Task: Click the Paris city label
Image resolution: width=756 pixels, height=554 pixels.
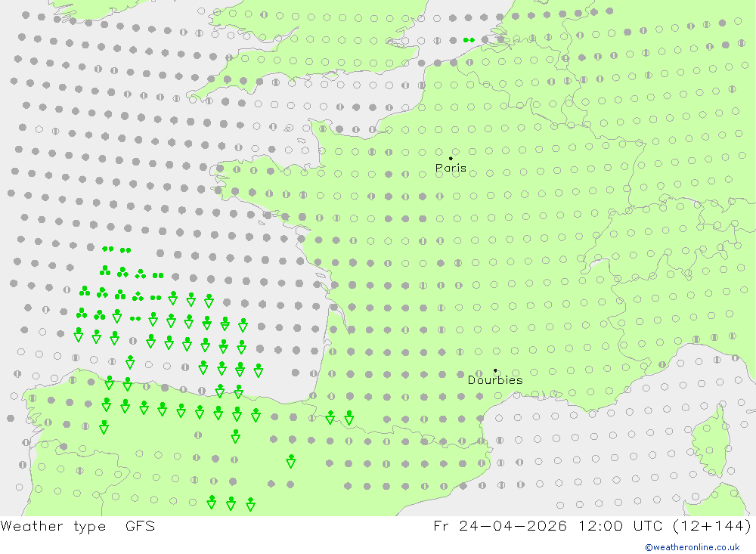Action: click(x=451, y=169)
